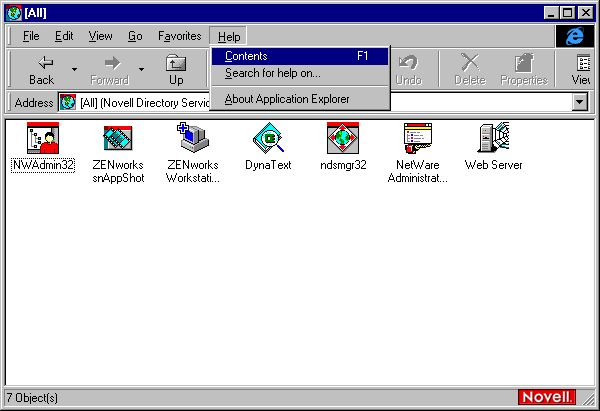The image size is (600, 411).
Task: Expand the Back history dropdown arrow
Action: tap(74, 70)
